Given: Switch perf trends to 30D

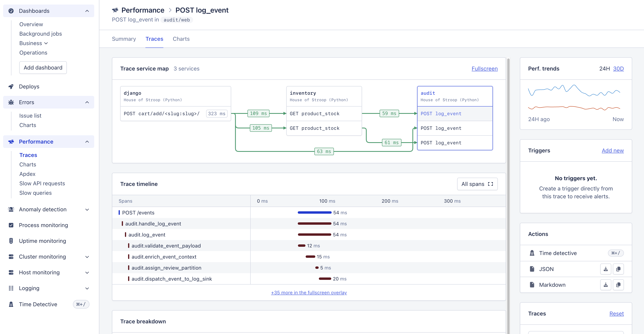Looking at the screenshot, I should 618,69.
